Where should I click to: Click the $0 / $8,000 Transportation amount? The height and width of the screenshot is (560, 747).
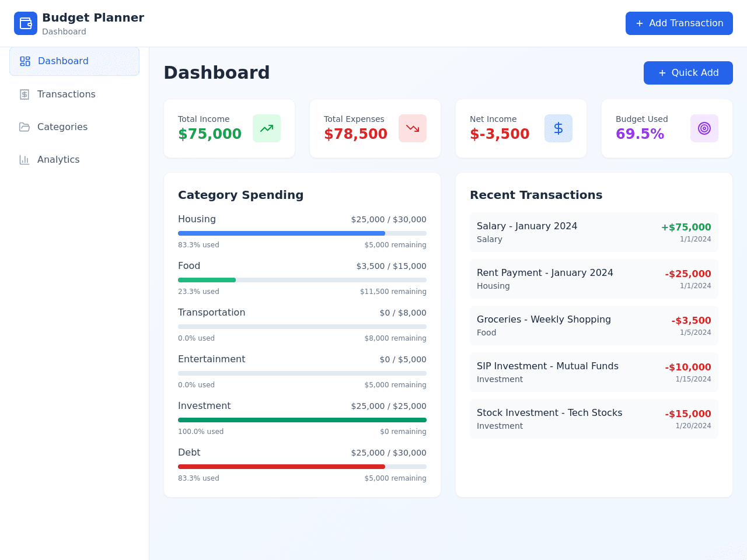point(403,313)
